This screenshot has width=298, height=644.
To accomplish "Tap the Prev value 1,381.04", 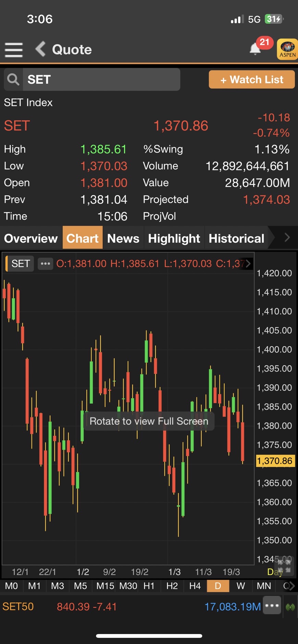I will click(104, 199).
